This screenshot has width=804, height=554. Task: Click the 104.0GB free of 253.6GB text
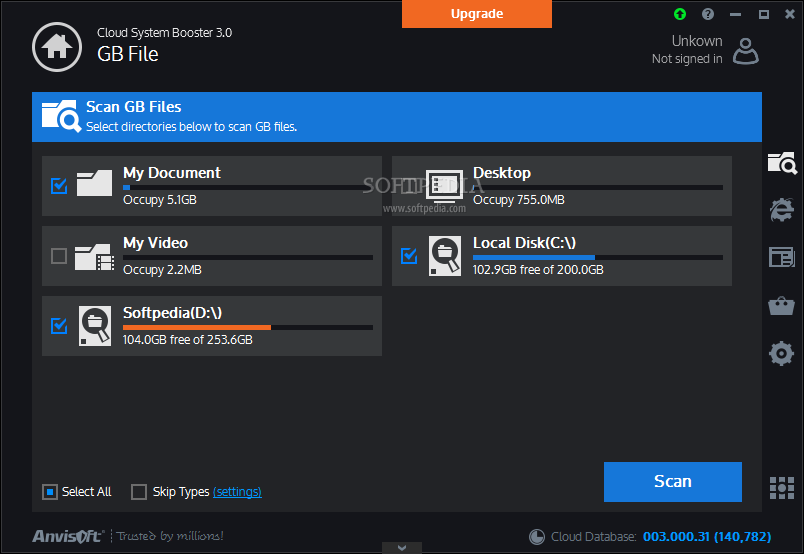[x=188, y=340]
